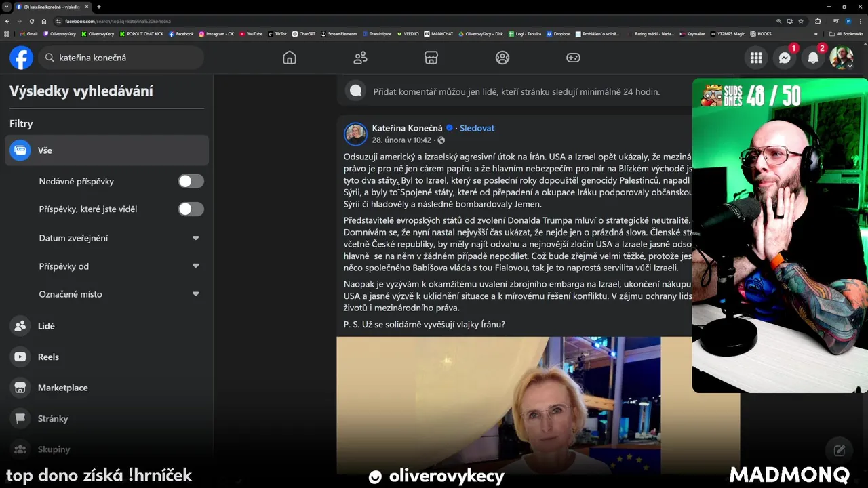Open the Transkriptor bookmark

377,34
